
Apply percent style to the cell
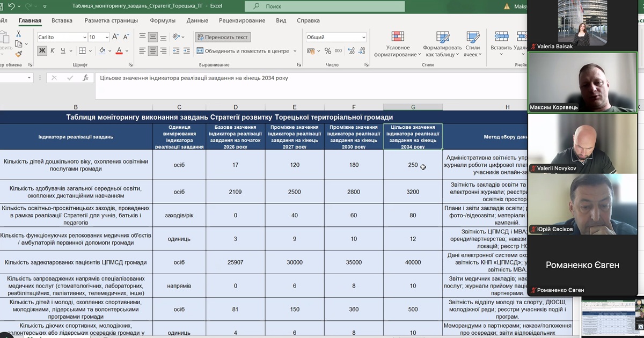[328, 51]
